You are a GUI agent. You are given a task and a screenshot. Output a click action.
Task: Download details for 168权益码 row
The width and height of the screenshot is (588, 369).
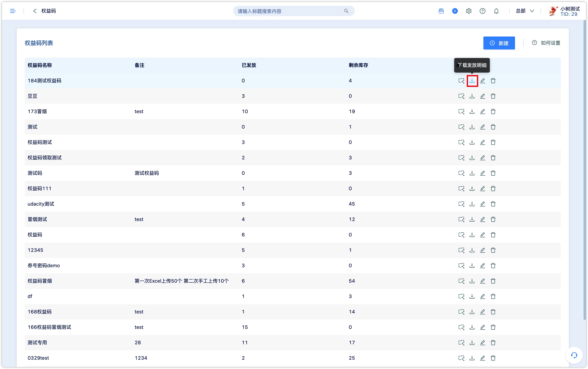472,311
